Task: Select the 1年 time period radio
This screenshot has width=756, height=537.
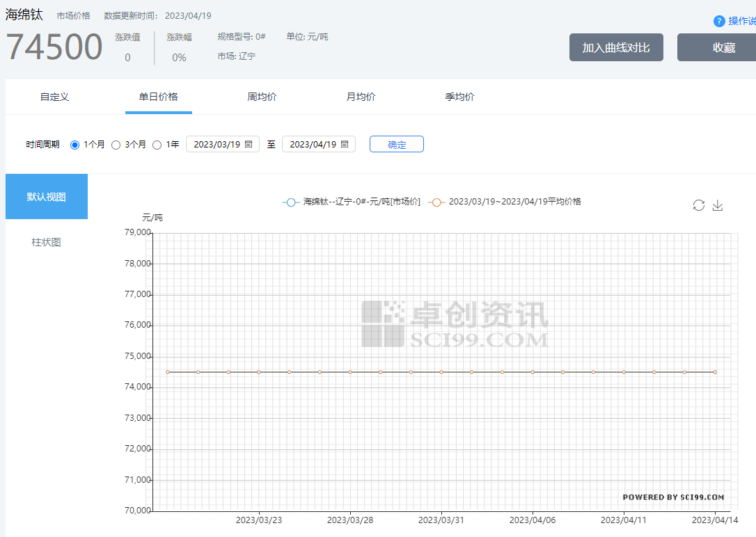Action: [157, 145]
